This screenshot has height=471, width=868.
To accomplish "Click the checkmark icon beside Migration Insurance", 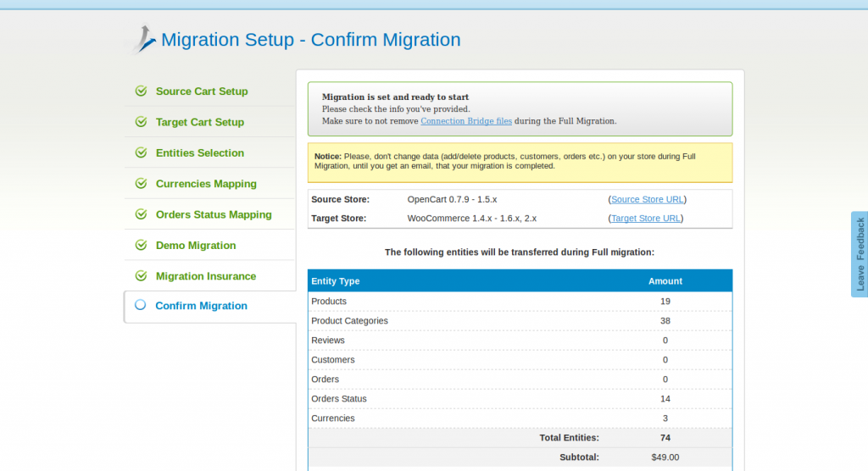I will 141,276.
